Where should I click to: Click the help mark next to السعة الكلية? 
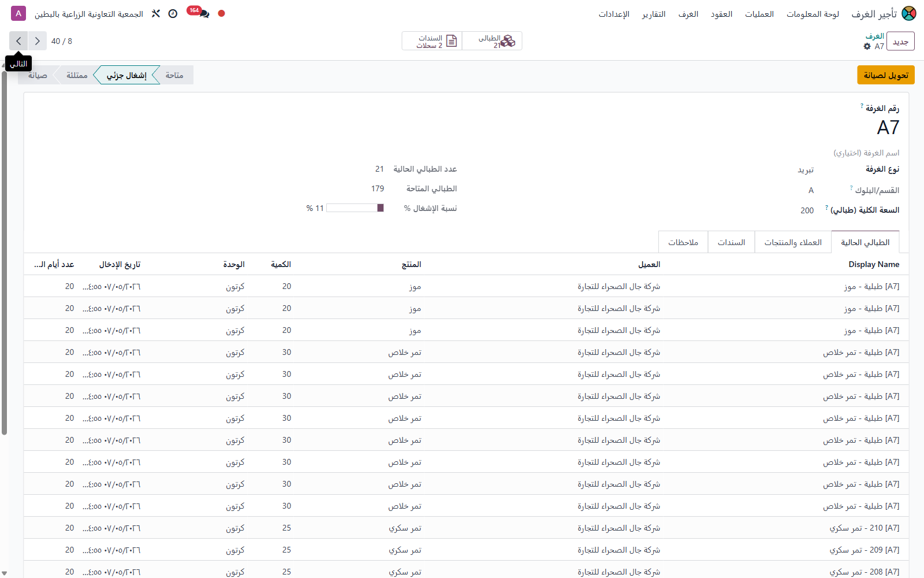click(x=826, y=208)
